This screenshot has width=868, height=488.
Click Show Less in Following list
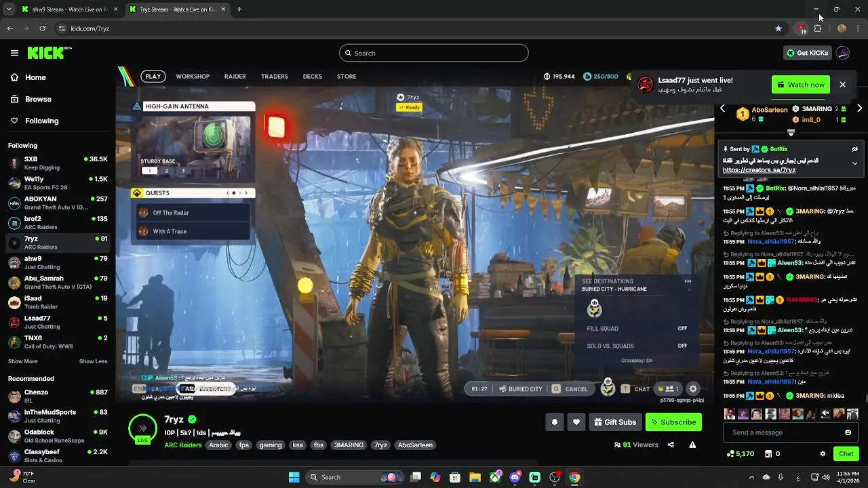(94, 361)
